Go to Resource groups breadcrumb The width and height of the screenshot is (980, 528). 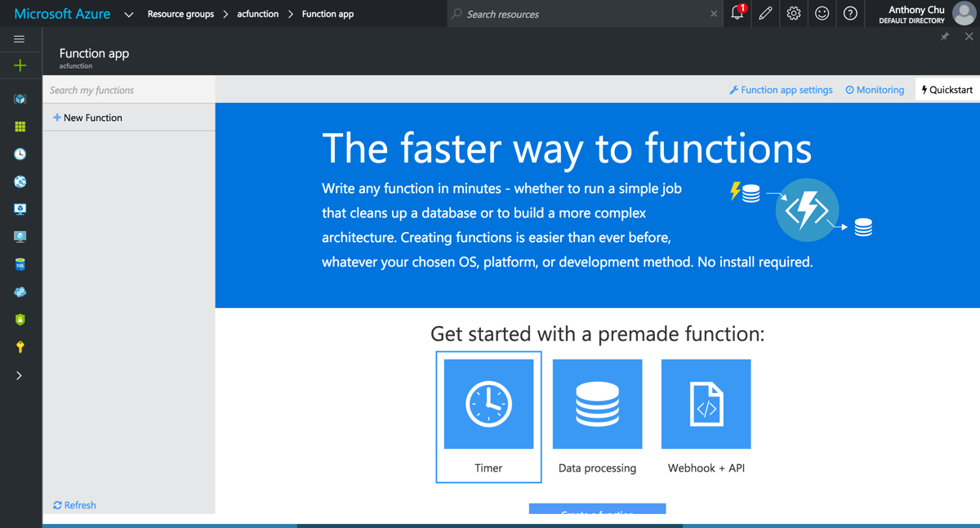(180, 14)
